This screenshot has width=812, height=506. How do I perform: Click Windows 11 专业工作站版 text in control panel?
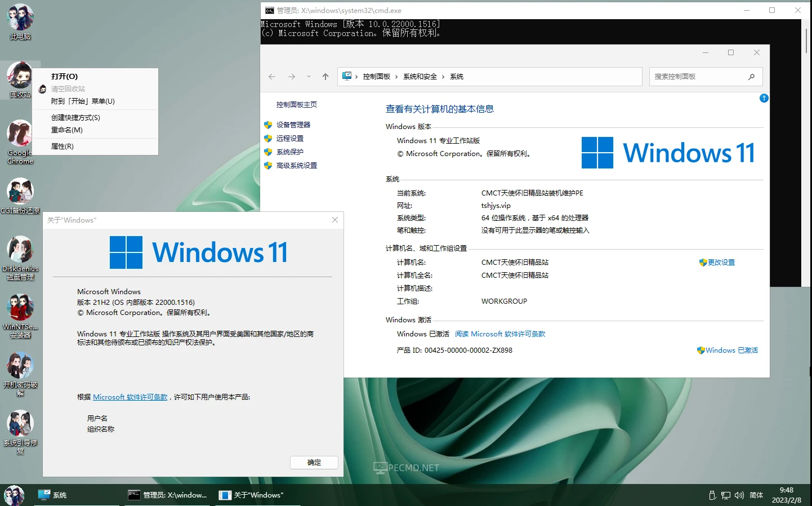pos(439,141)
